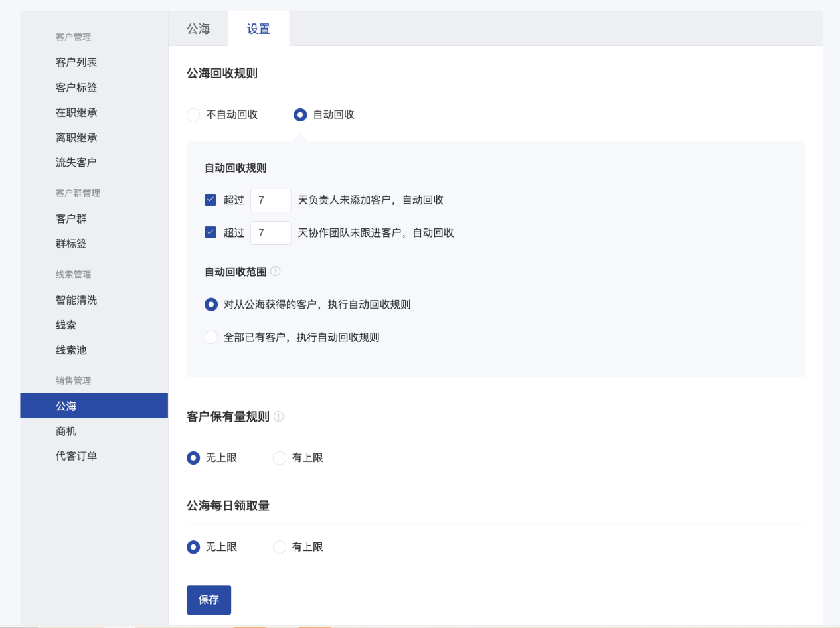
Task: Click the 公海回收规则 heading
Action: pos(222,74)
